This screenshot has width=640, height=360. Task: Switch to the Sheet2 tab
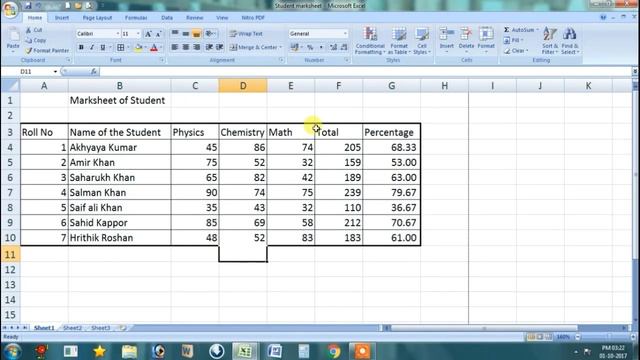(73, 328)
